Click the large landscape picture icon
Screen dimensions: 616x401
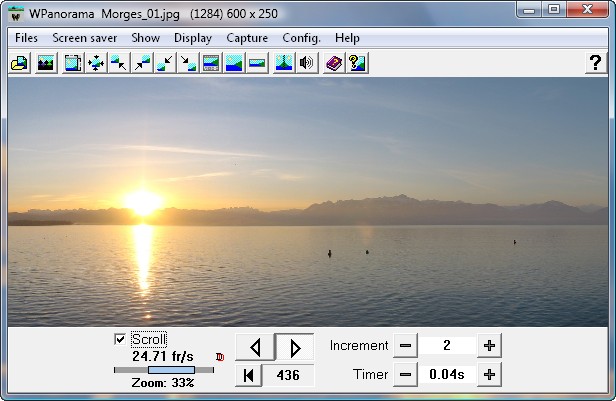(234, 63)
